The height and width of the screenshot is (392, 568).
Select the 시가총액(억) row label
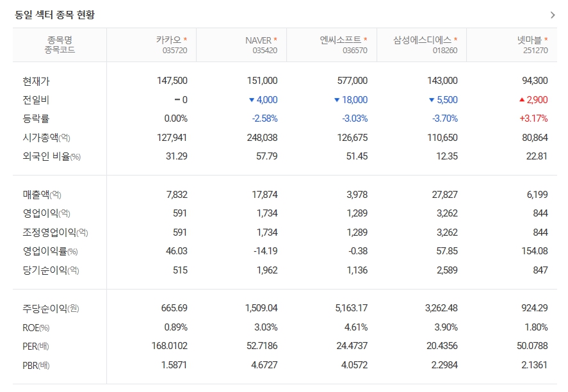point(46,137)
